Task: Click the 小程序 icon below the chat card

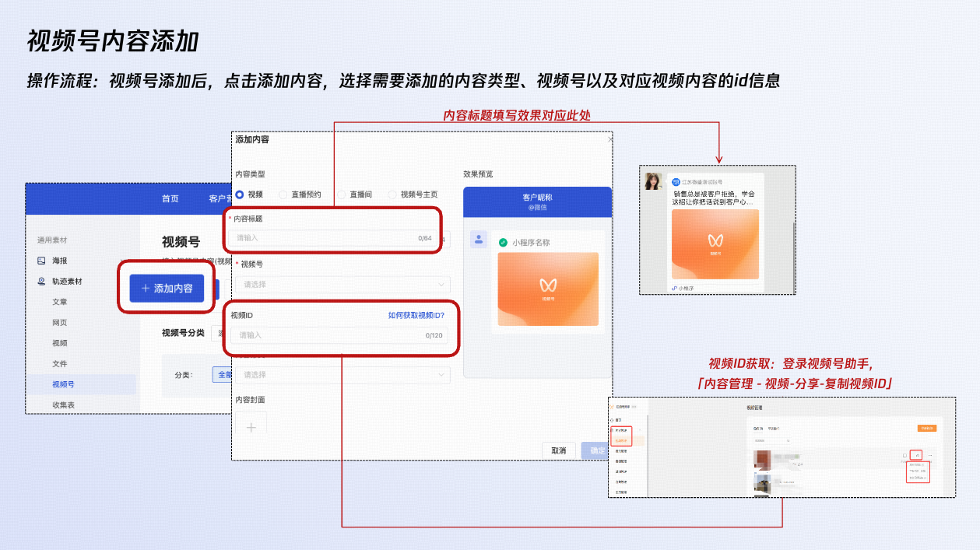Action: coord(673,288)
